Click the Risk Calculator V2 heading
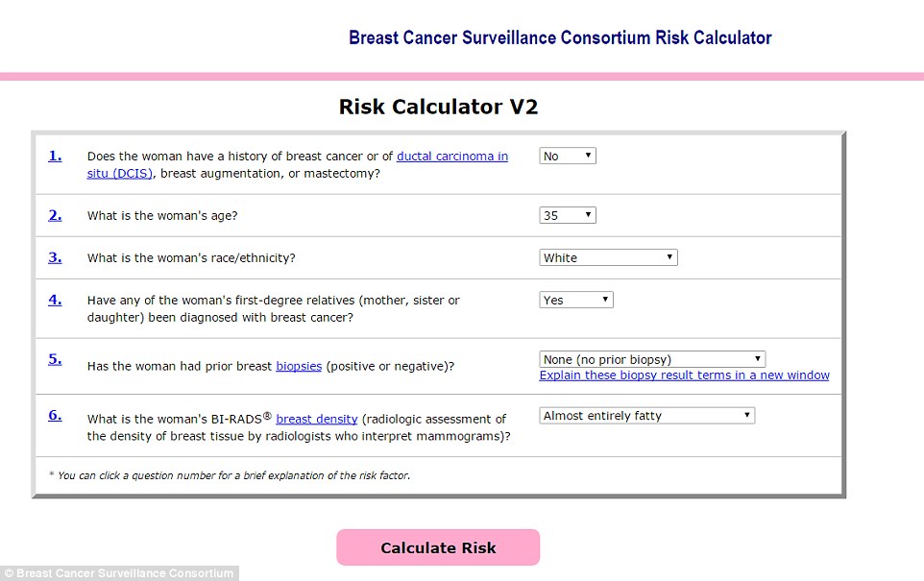The image size is (924, 581). click(x=438, y=107)
